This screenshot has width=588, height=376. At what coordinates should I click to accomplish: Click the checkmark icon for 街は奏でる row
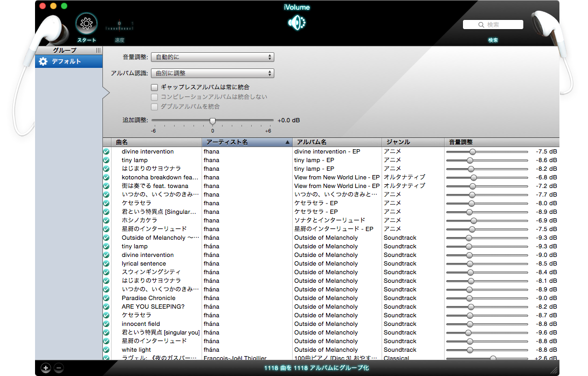(107, 186)
